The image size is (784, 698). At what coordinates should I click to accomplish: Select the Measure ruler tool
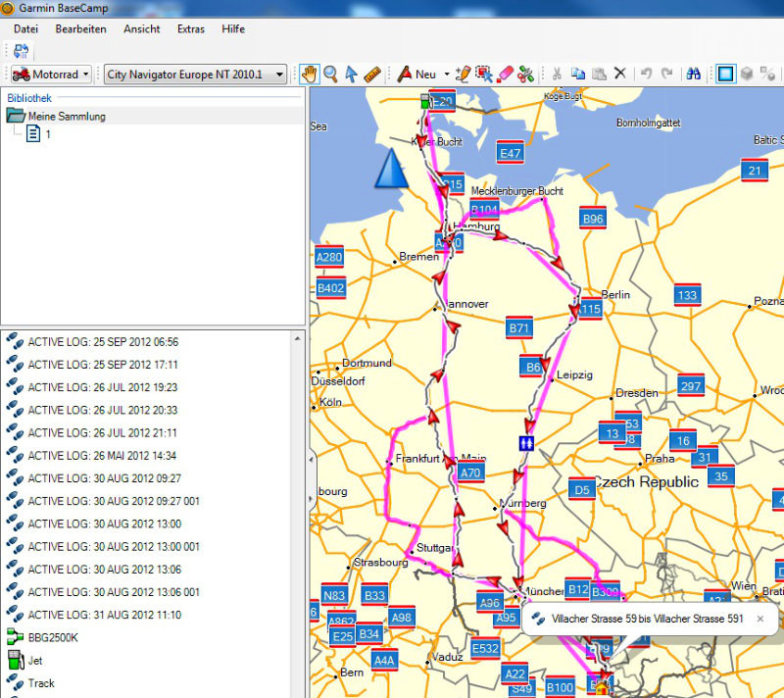click(x=372, y=75)
